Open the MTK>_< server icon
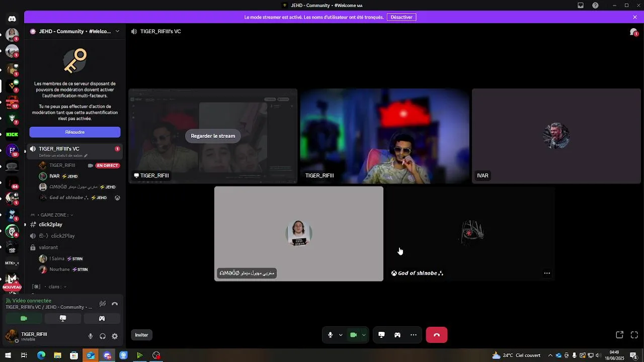Image resolution: width=644 pixels, height=362 pixels. pyautogui.click(x=12, y=263)
